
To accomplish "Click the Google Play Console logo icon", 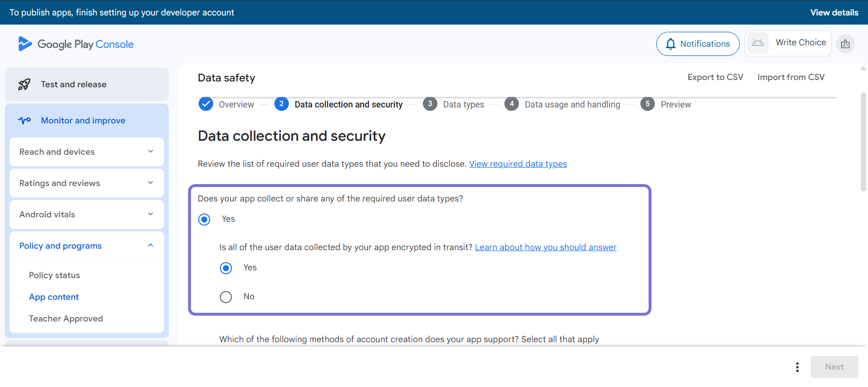I will click(x=25, y=44).
